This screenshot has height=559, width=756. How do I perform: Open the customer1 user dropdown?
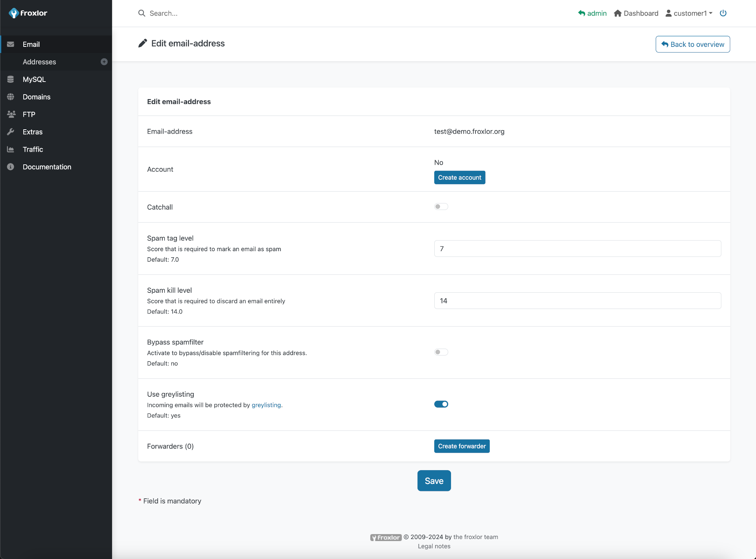[x=689, y=13]
